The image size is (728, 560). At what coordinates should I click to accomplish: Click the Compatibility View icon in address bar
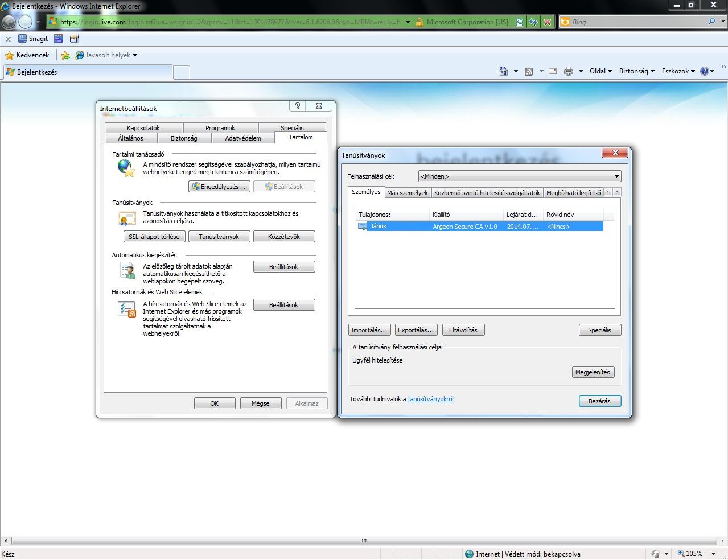pos(519,22)
